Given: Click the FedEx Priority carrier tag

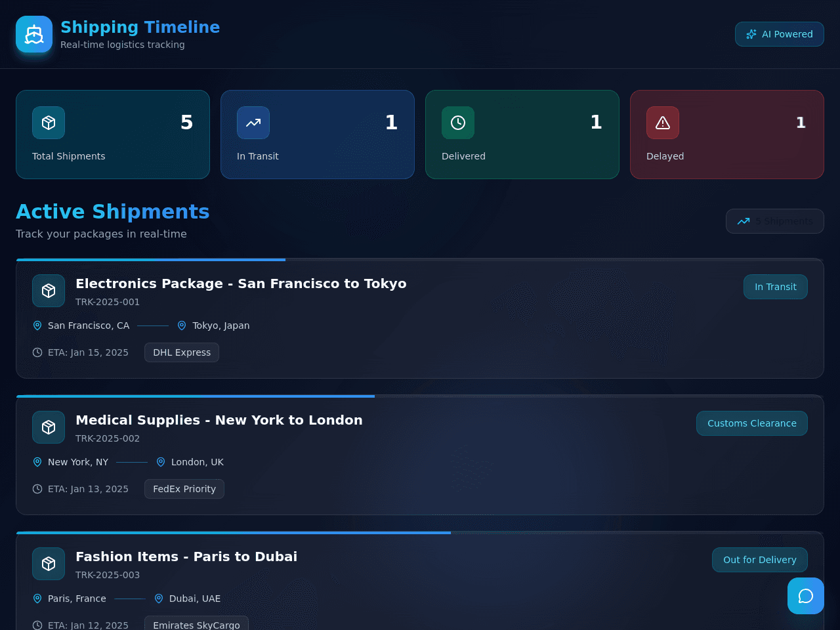Looking at the screenshot, I should click(184, 489).
